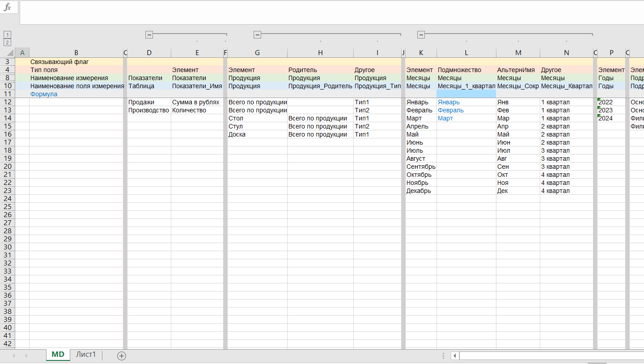Click the horizontal scrollbar left arrow
644x364 pixels.
pos(455,356)
